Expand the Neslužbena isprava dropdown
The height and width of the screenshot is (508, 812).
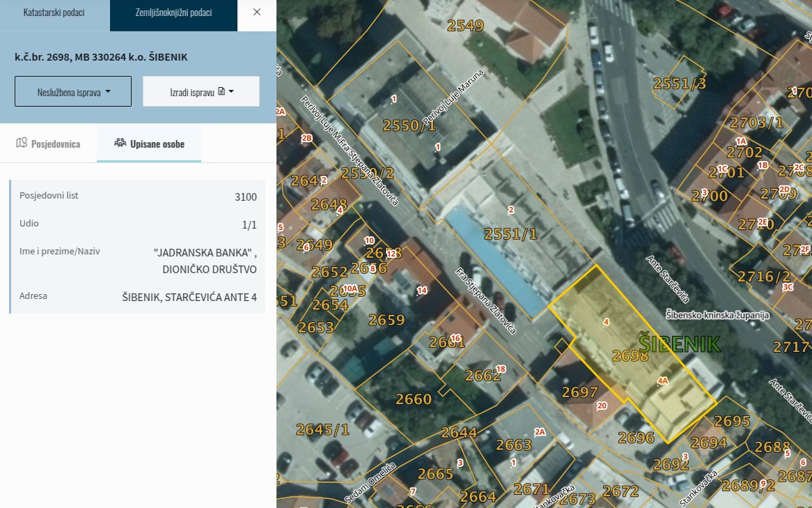(73, 91)
